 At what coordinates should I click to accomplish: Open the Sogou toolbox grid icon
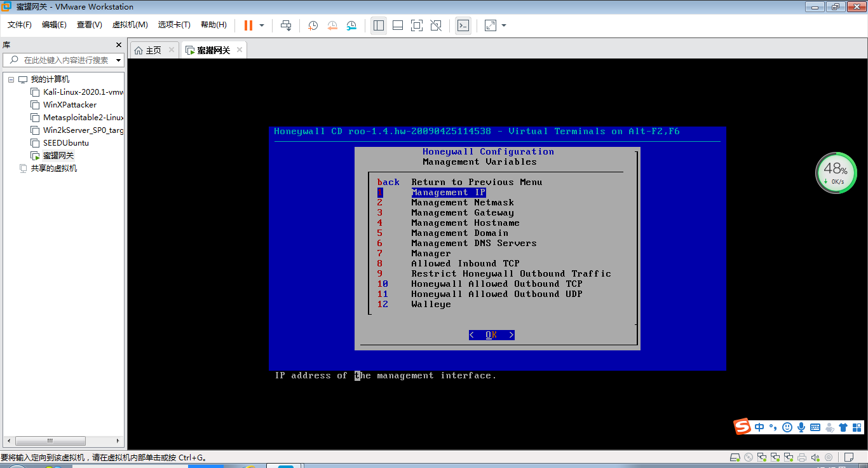(x=857, y=427)
